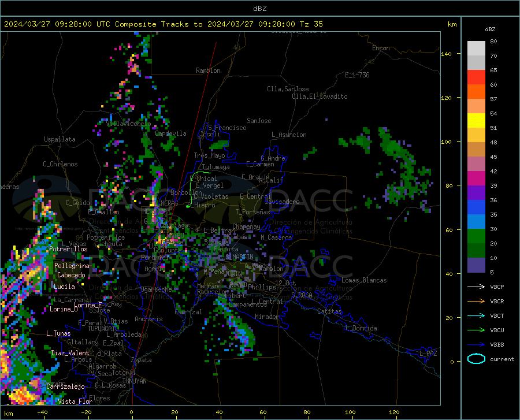Click the 'Capdevila' map label
The image size is (520, 420).
click(171, 133)
